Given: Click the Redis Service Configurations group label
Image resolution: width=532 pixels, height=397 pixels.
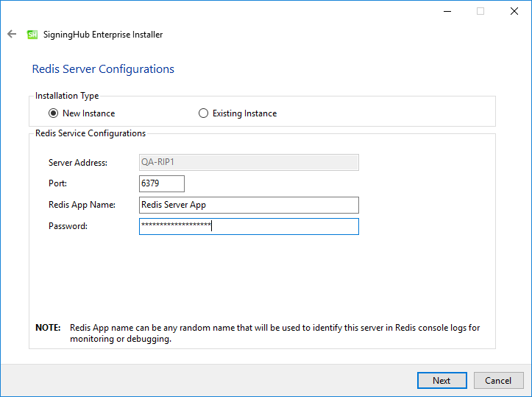Looking at the screenshot, I should click(x=91, y=133).
